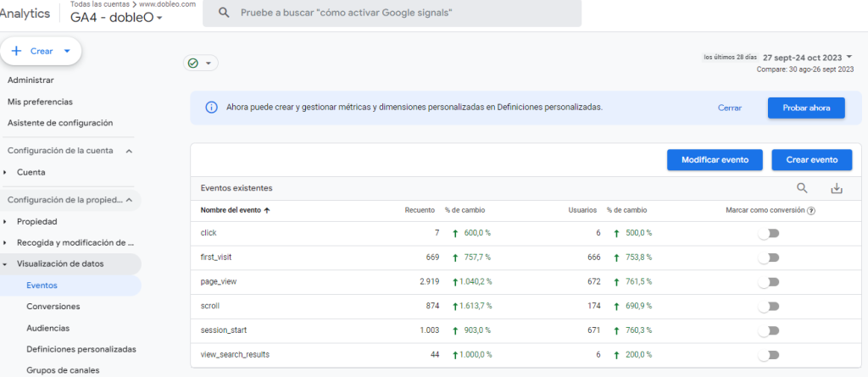Click the green checkmark status icon
This screenshot has height=377, width=868.
(x=193, y=63)
